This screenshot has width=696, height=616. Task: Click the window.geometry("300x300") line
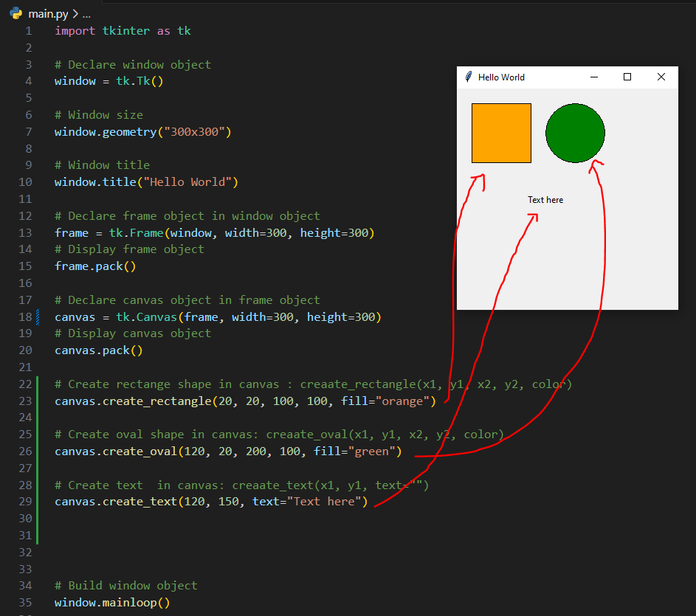pyautogui.click(x=143, y=132)
